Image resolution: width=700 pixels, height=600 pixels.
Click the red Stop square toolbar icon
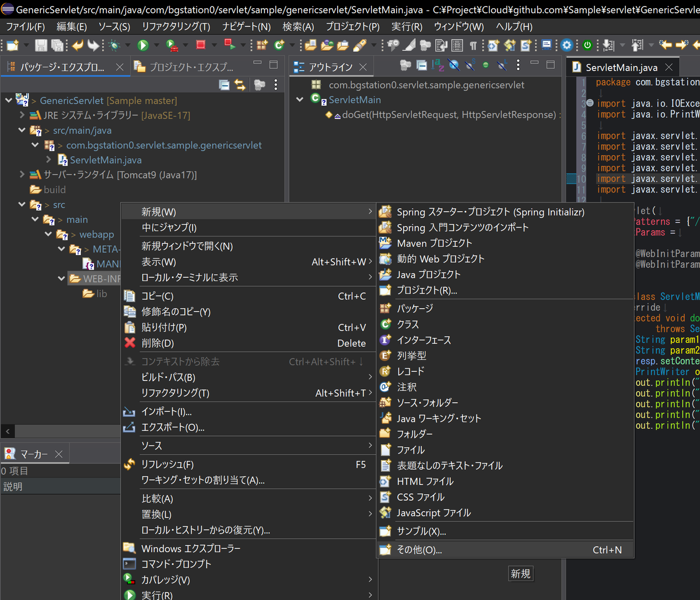201,45
